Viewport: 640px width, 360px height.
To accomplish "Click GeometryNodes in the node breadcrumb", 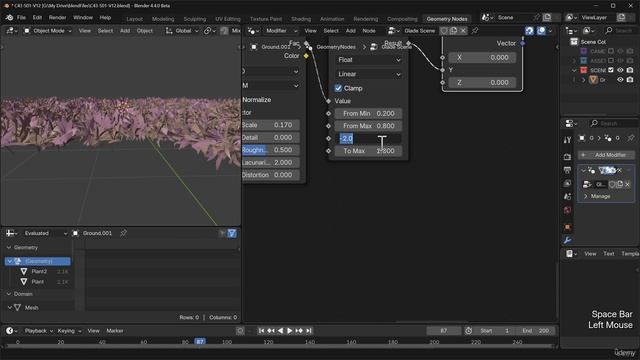I will point(336,47).
